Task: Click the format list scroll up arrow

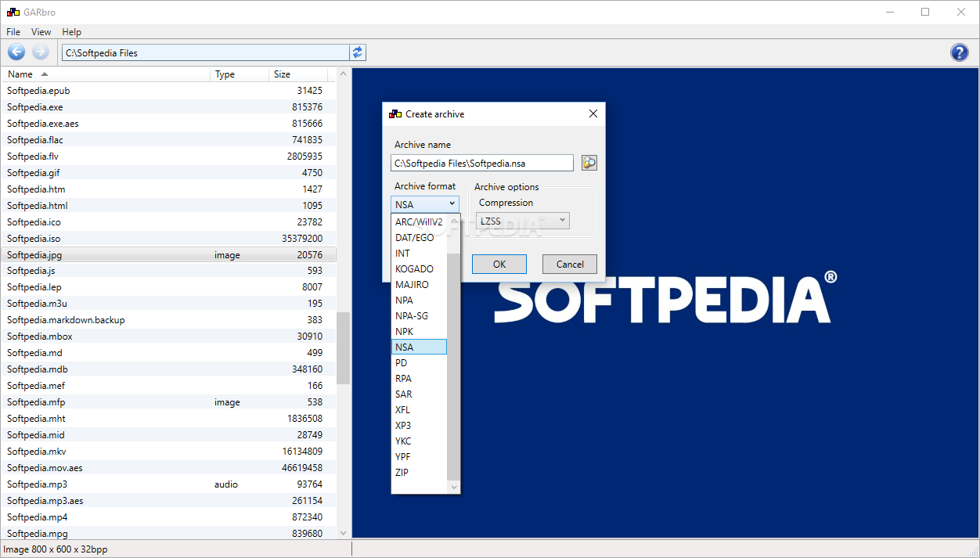Action: click(454, 221)
